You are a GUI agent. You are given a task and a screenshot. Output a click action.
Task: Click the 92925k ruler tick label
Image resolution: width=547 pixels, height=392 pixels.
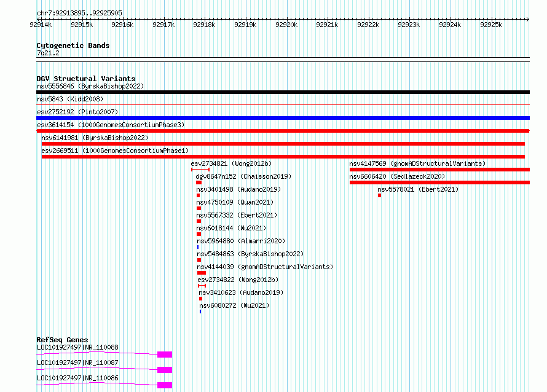(491, 25)
